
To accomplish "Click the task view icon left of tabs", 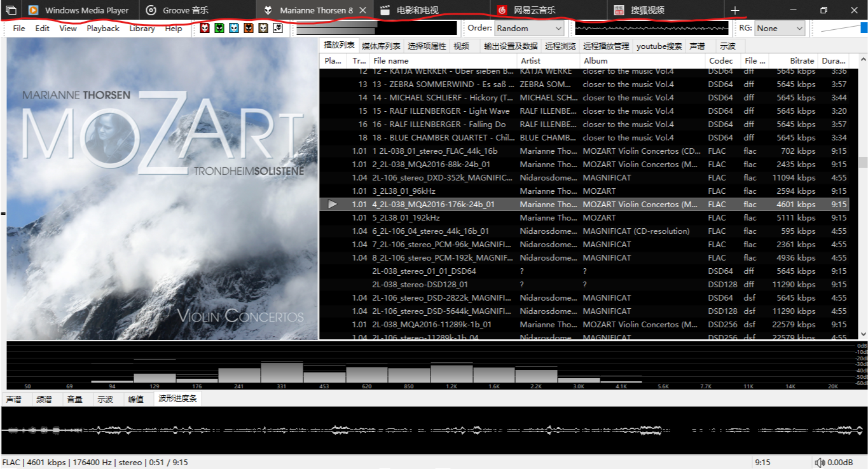I will click(x=11, y=10).
